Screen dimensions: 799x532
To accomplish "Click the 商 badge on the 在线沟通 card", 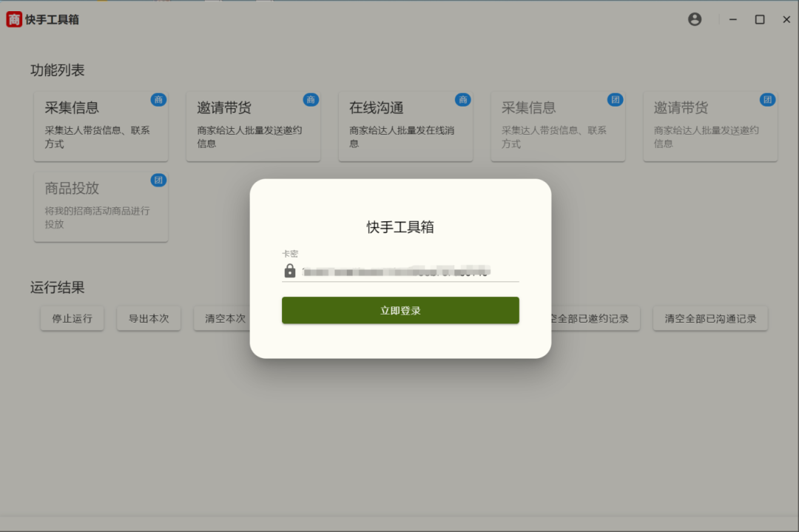I will (463, 99).
